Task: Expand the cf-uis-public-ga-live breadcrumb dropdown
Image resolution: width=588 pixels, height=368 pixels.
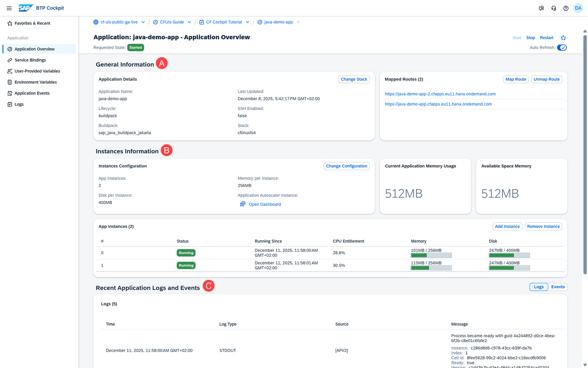Action: [143, 22]
